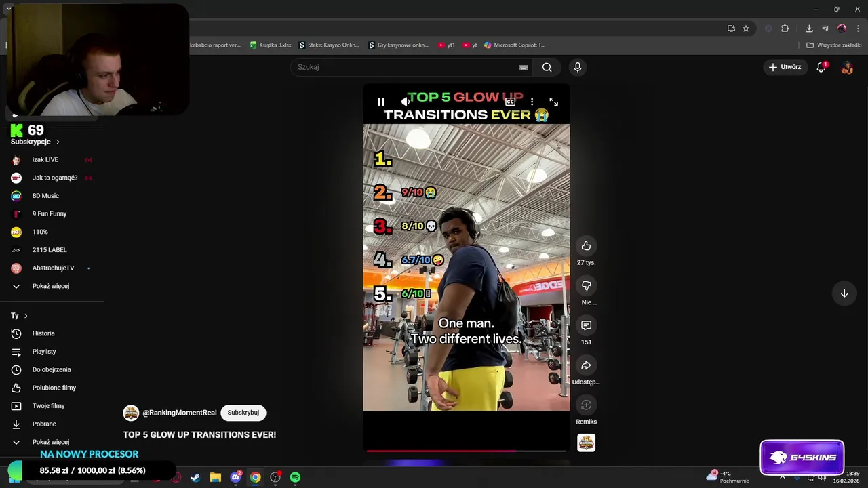Open Microsoft Copilot bookmark
Screen dimensions: 868x488
pos(515,45)
